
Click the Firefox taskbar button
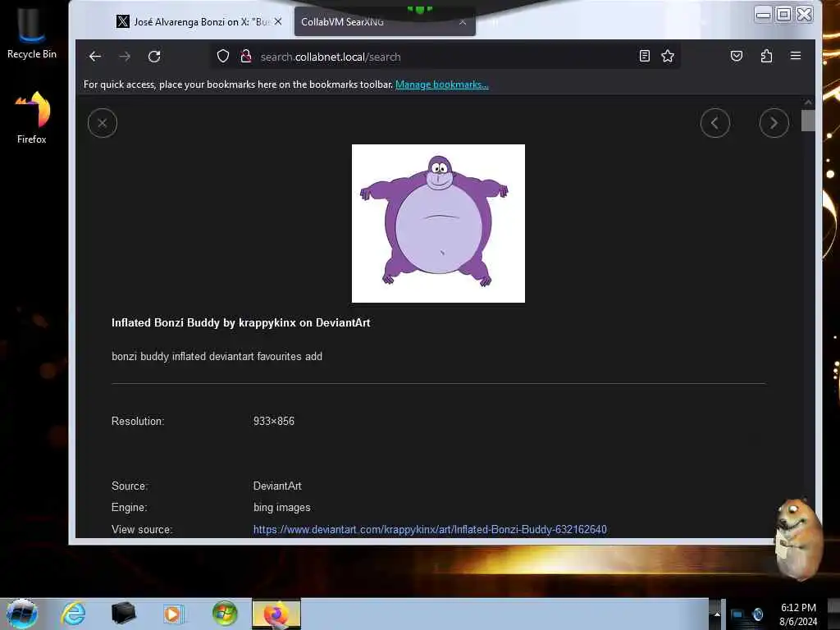(276, 614)
